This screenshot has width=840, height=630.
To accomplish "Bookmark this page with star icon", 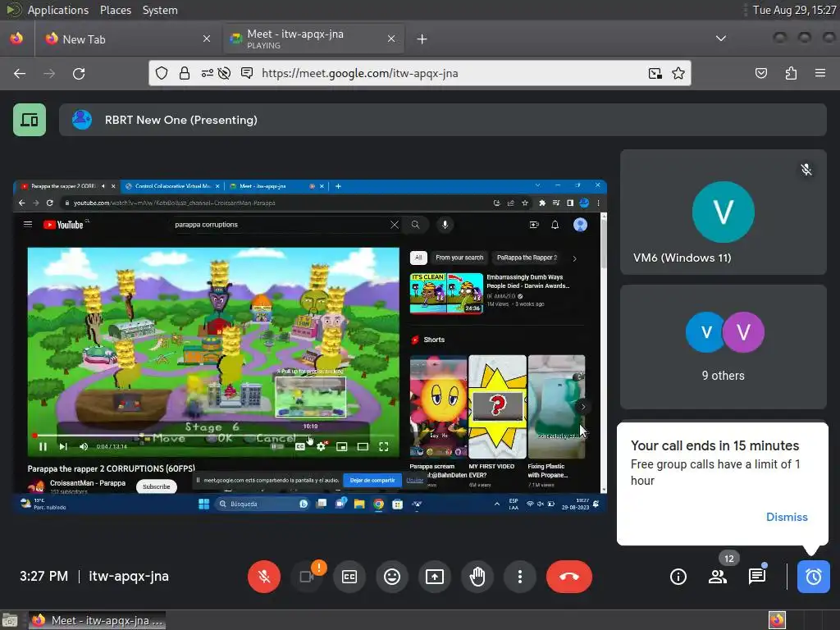I will 678,73.
